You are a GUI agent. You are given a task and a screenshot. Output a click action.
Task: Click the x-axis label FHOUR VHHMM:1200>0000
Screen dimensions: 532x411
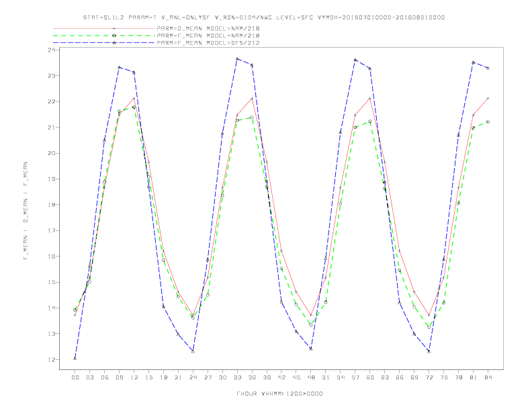tap(279, 394)
